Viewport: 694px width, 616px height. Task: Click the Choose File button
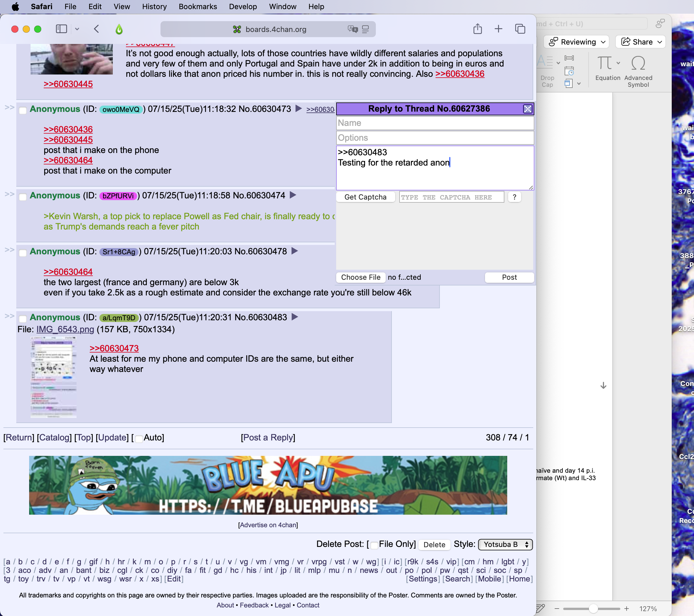point(361,277)
